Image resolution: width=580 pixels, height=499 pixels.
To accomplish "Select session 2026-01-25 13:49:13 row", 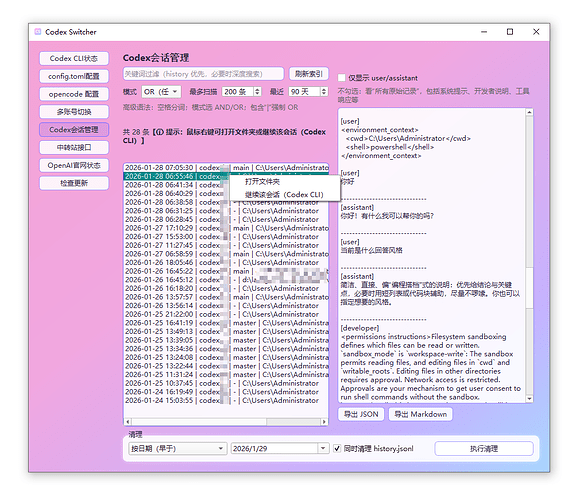I will [226, 331].
